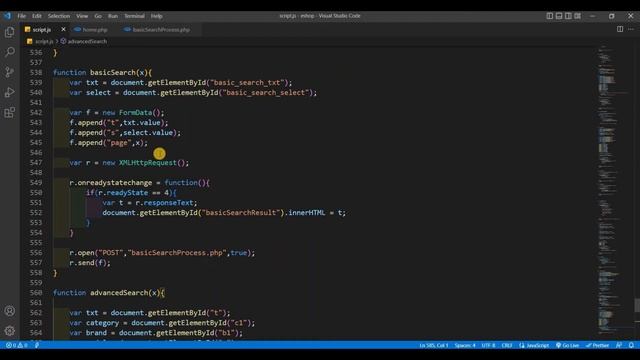Change end of line sequence CRLF
The image size is (640, 360).
click(507, 345)
